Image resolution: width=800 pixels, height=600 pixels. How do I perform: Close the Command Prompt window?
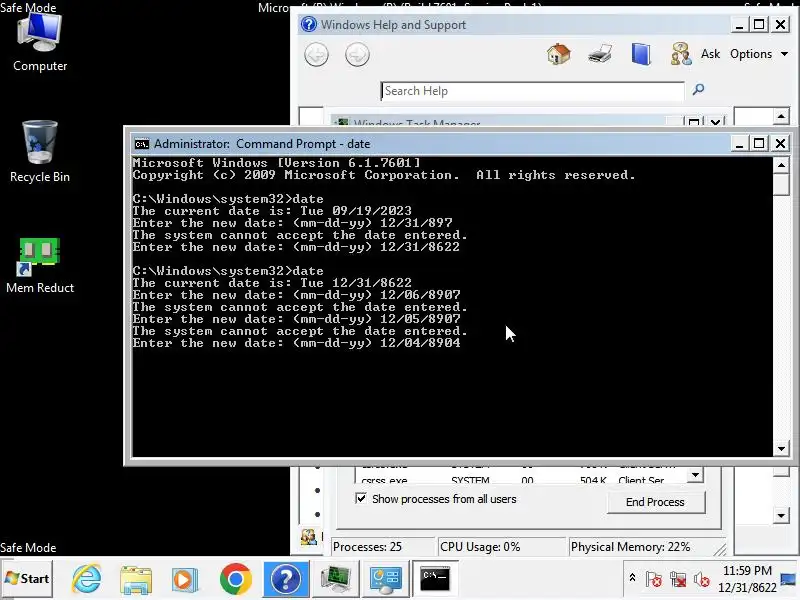(781, 143)
